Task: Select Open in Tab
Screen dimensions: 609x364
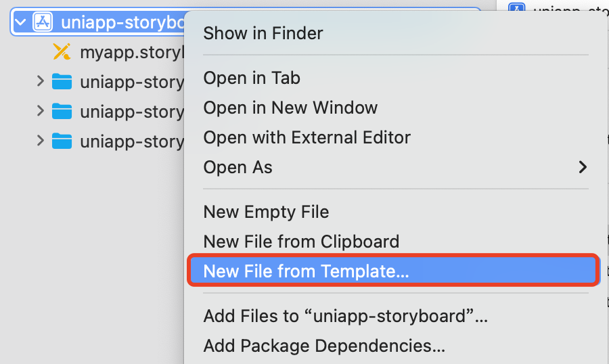Action: click(x=252, y=78)
